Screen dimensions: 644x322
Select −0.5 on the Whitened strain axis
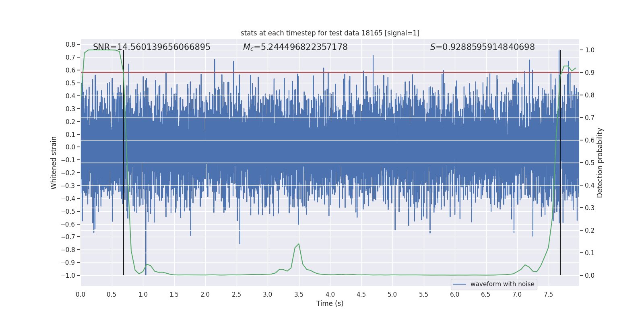[68, 211]
